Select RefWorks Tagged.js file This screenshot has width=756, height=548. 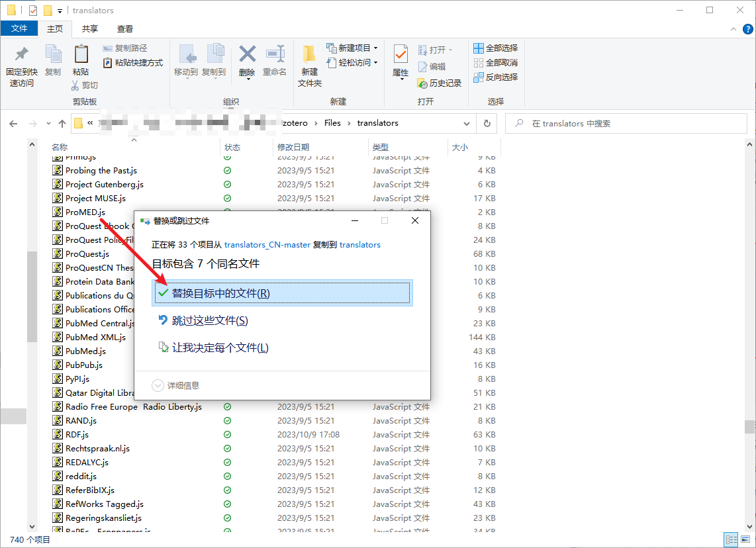[x=104, y=504]
